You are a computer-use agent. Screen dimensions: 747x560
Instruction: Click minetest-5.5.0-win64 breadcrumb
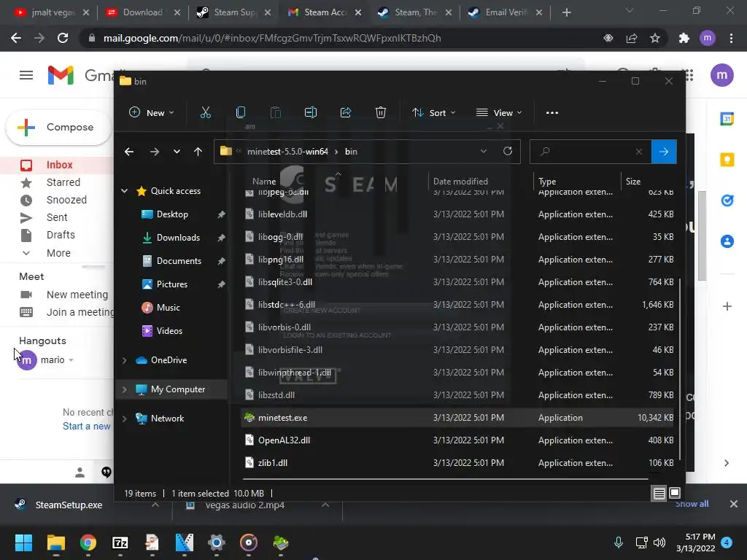[x=287, y=152]
